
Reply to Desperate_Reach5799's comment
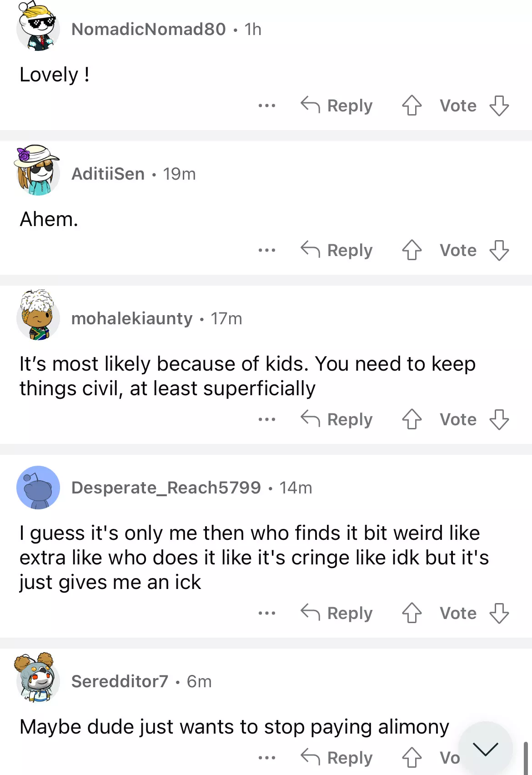click(x=337, y=613)
